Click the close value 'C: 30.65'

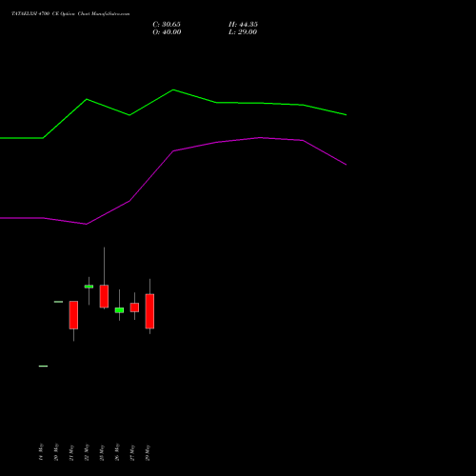coord(167,25)
